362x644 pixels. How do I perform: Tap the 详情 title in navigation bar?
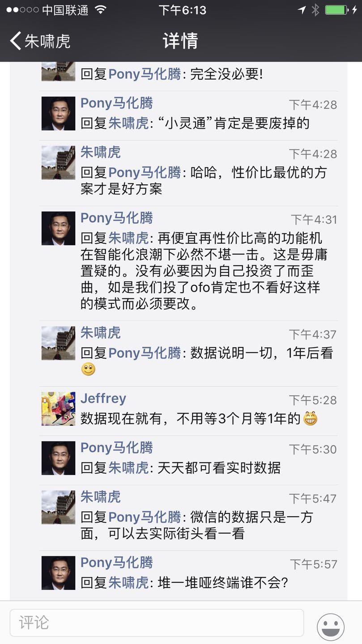pyautogui.click(x=180, y=41)
